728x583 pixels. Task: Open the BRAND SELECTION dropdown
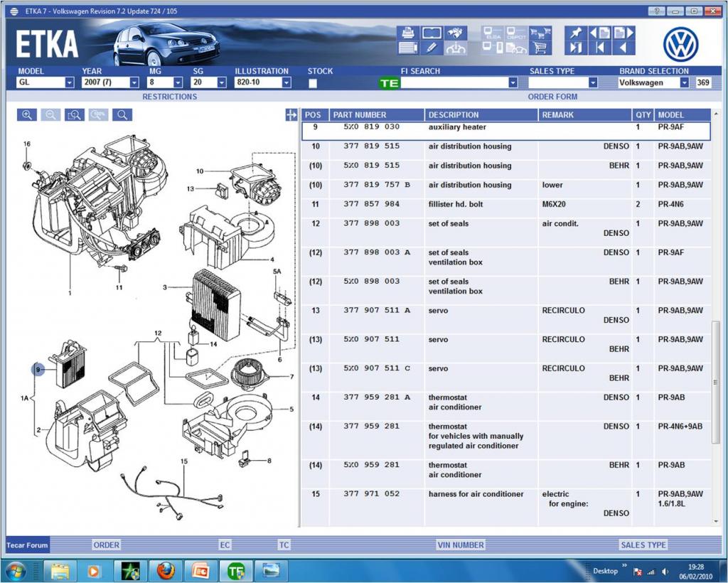[685, 82]
